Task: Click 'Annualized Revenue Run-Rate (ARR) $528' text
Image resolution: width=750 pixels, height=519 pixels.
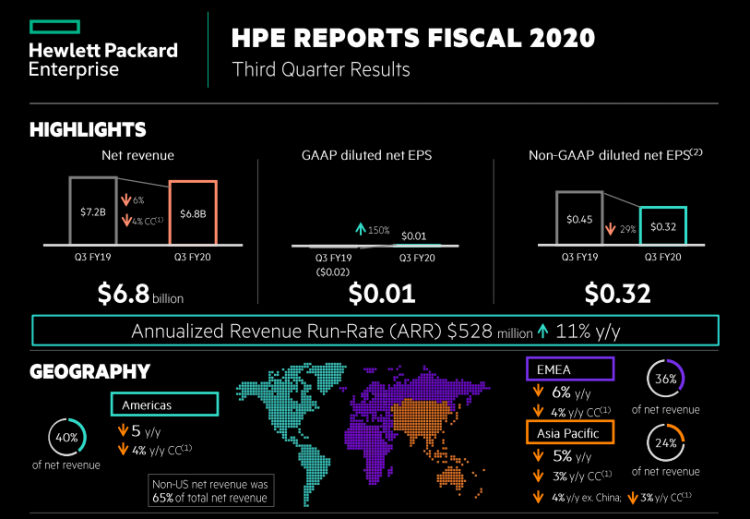Action: pos(311,331)
